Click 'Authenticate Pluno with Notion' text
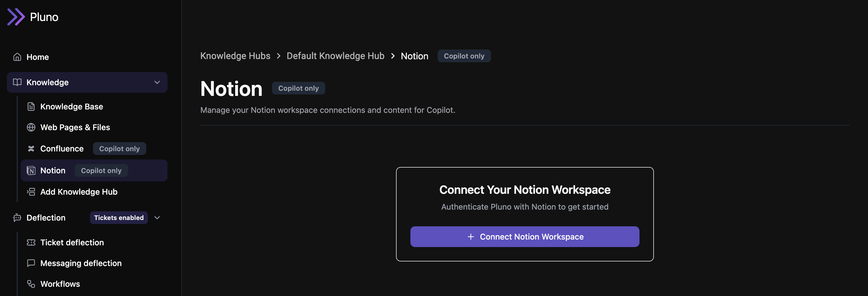The image size is (868, 296). (x=525, y=207)
